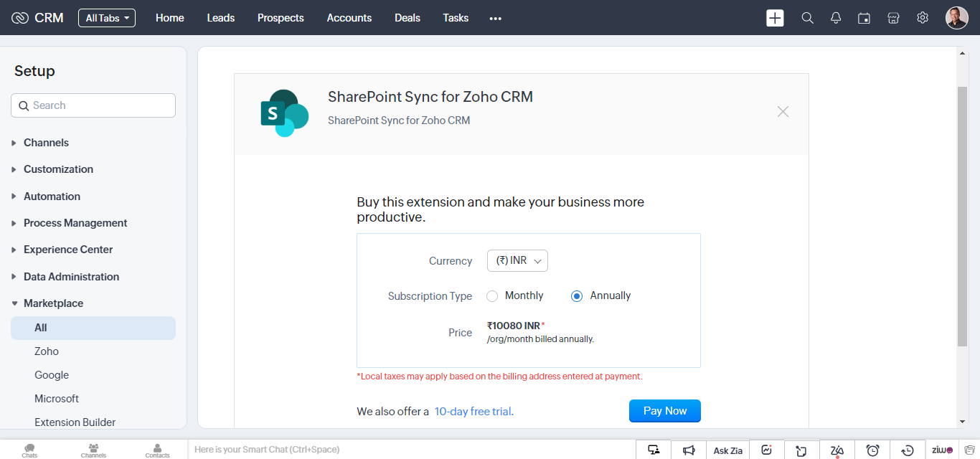Open the Zia icon in bottom bar
The width and height of the screenshot is (980, 459).
(x=837, y=450)
